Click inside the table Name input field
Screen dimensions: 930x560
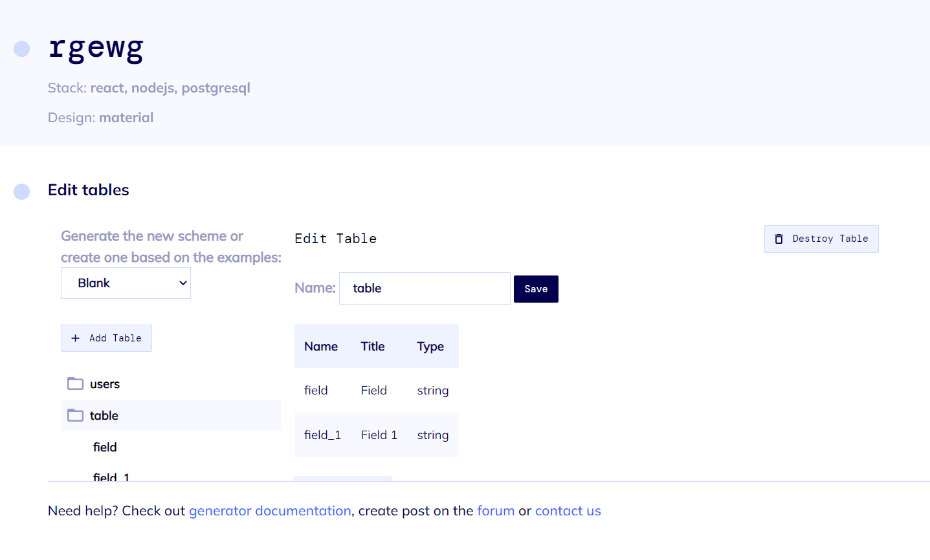pos(424,288)
